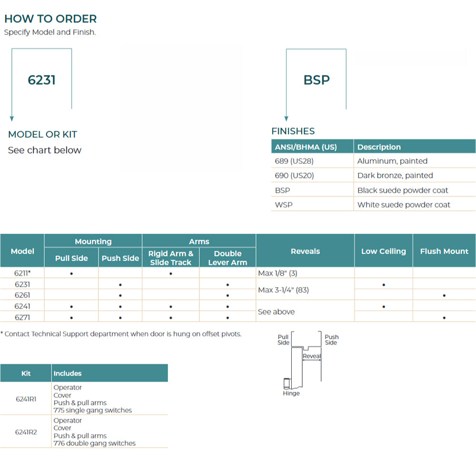Select model "6261" in the chart
The image size is (476, 476).
click(22, 295)
